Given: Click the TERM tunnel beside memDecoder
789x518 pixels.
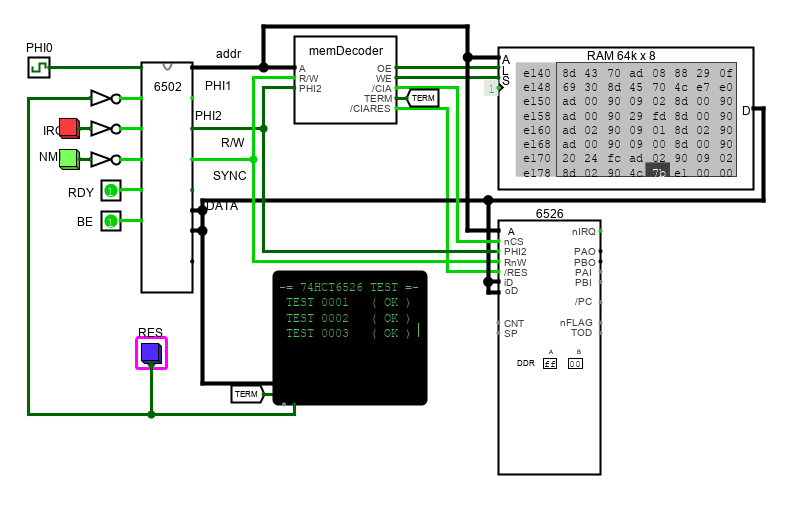Looking at the screenshot, I should pyautogui.click(x=423, y=98).
